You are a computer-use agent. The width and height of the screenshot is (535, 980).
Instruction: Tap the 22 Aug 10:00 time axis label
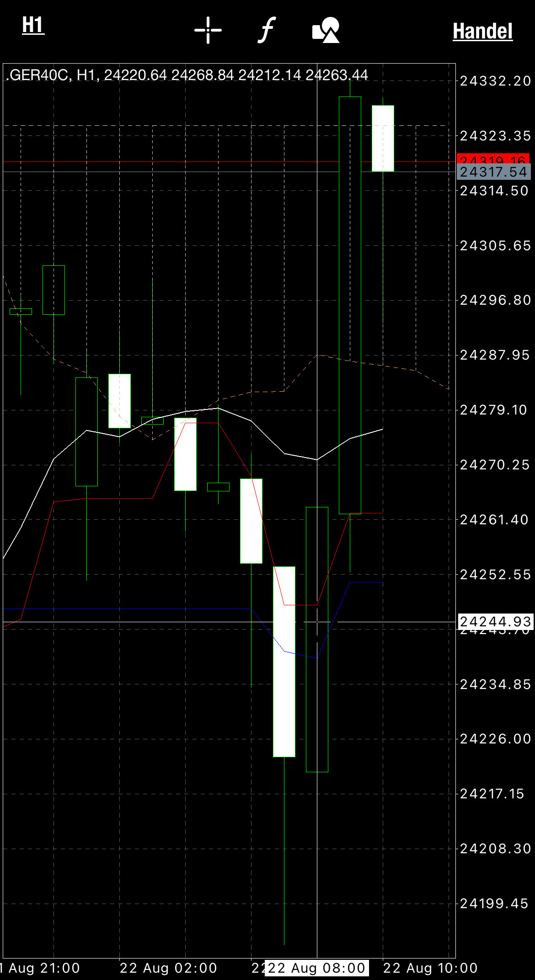coord(430,968)
